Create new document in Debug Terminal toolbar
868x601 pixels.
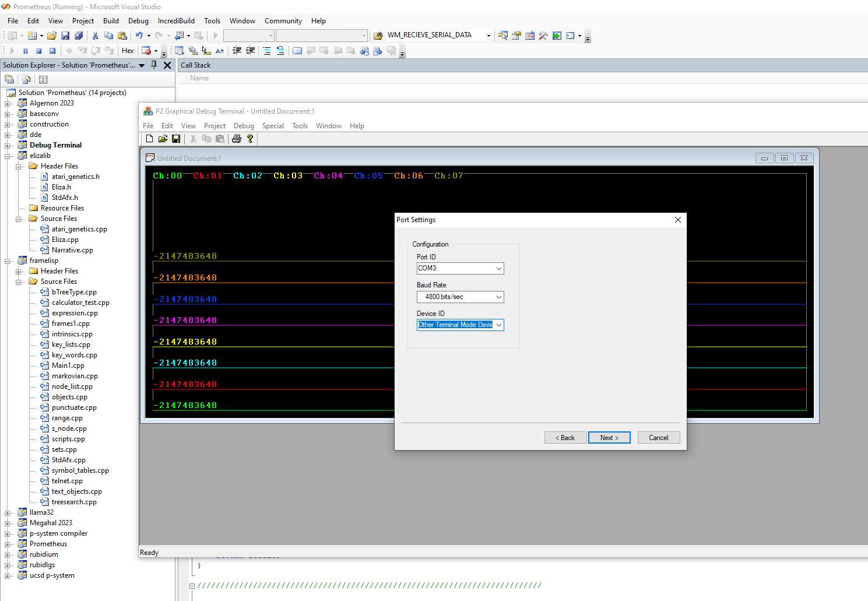[x=150, y=139]
